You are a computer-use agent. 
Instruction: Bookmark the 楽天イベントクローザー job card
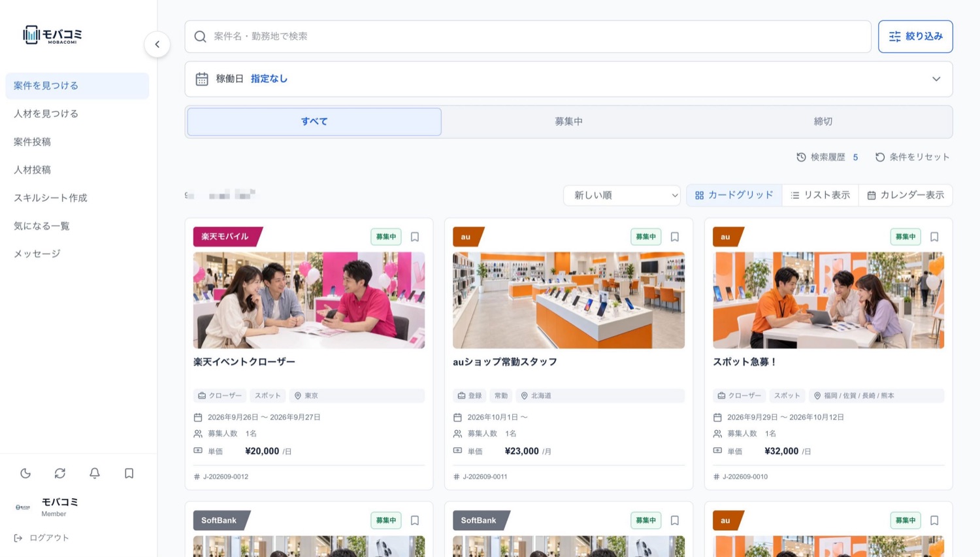pyautogui.click(x=415, y=237)
